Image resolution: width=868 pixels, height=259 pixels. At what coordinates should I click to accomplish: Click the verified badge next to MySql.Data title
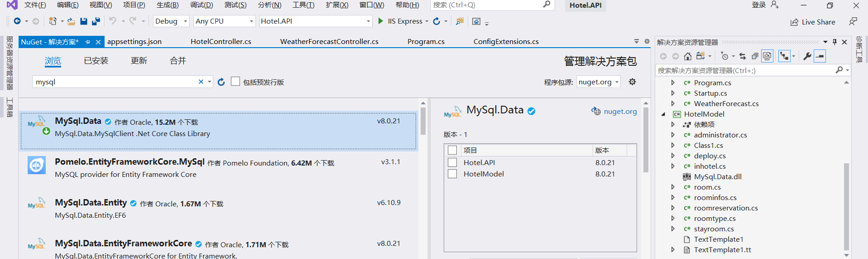(x=532, y=111)
